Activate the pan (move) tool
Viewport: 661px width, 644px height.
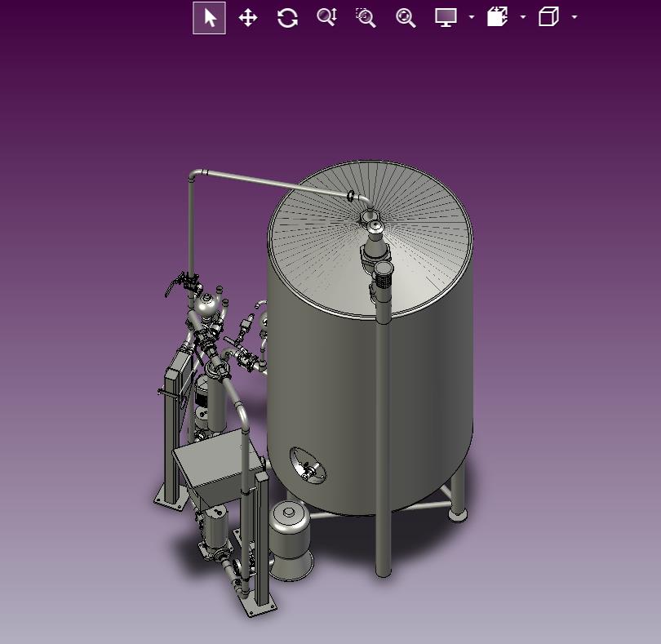pos(248,18)
